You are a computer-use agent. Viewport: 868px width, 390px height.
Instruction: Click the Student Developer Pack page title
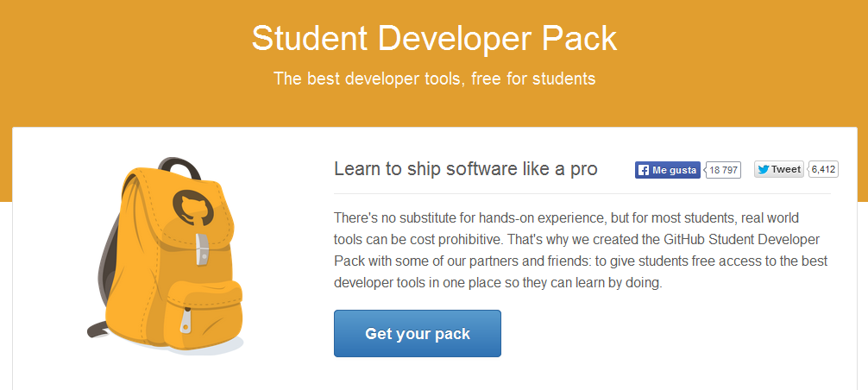pyautogui.click(x=434, y=38)
